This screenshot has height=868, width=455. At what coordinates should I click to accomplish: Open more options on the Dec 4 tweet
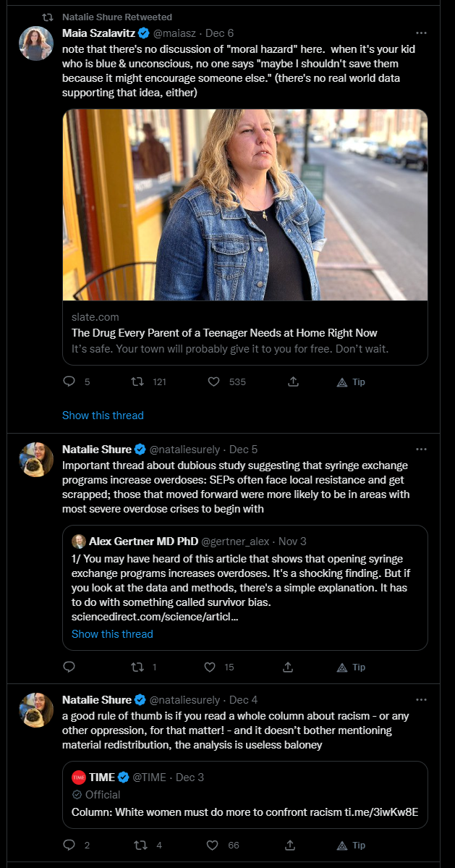(x=421, y=699)
